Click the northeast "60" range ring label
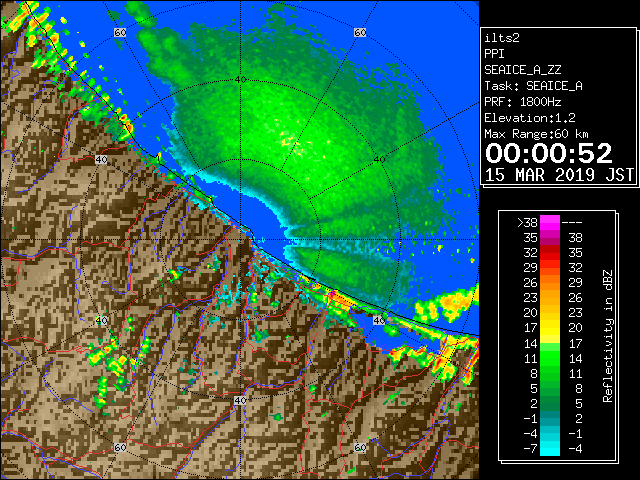 [x=360, y=33]
